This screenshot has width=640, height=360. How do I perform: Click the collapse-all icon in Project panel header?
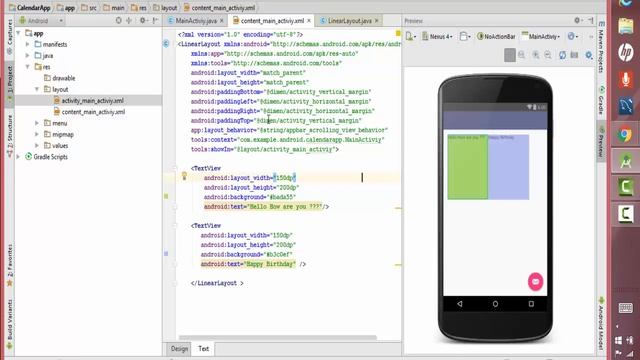click(x=129, y=20)
